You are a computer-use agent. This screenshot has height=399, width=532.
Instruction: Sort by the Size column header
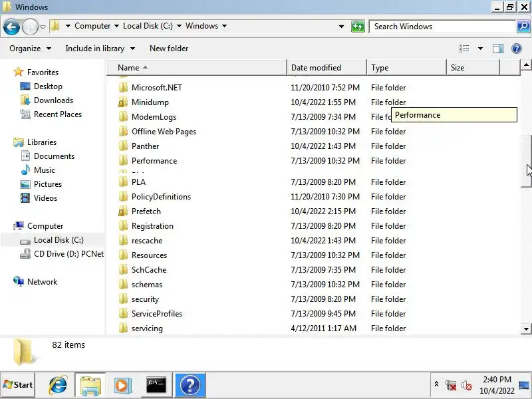click(x=473, y=68)
